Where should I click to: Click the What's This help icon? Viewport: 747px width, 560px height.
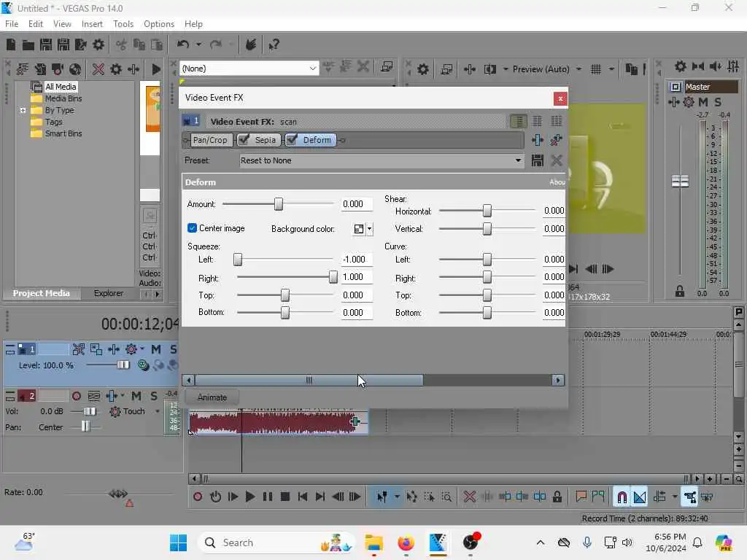coord(274,44)
